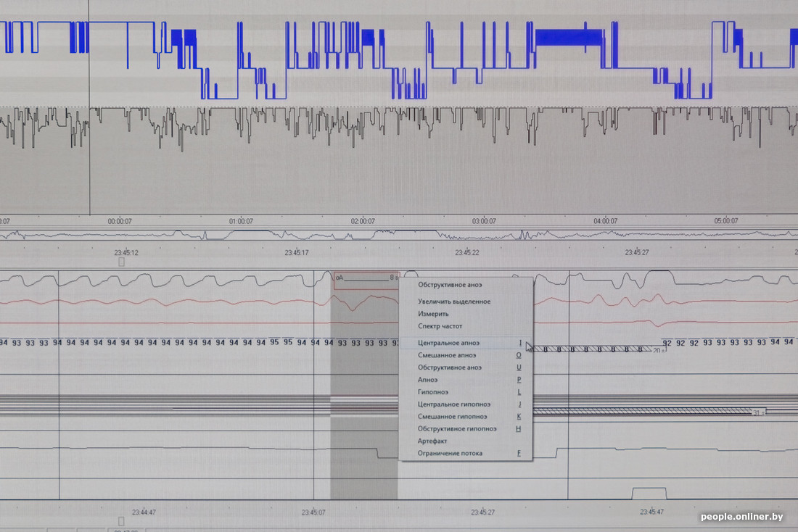The image size is (798, 532).
Task: Mark event as 'Центральное гипопноэ'
Action: click(466, 404)
